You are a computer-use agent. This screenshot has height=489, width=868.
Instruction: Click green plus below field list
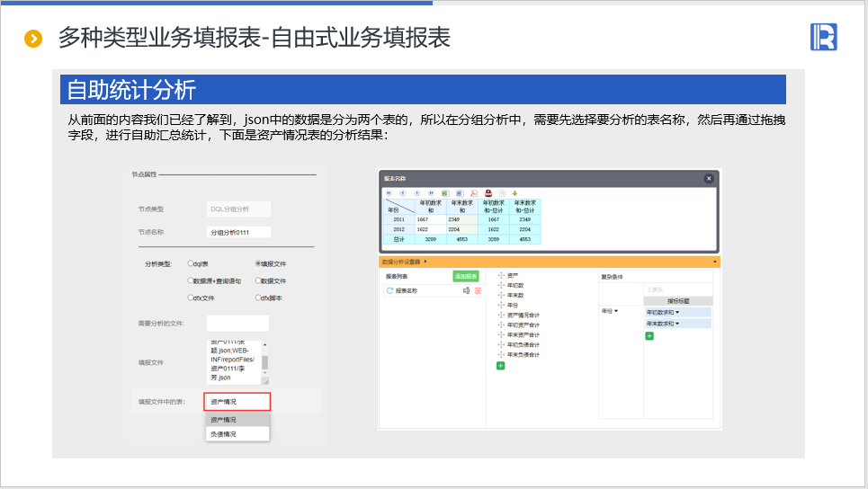pyautogui.click(x=501, y=366)
